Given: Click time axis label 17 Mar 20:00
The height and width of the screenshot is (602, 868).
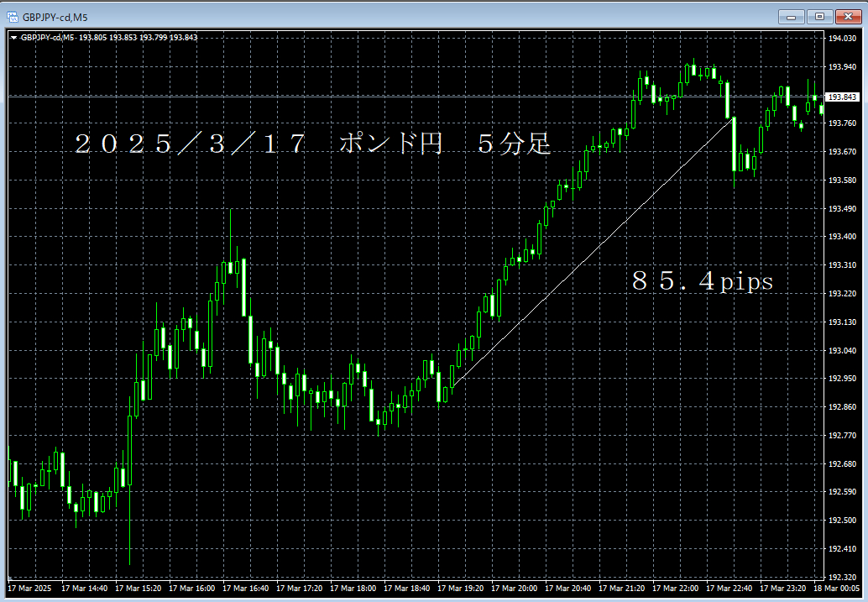Looking at the screenshot, I should [514, 589].
